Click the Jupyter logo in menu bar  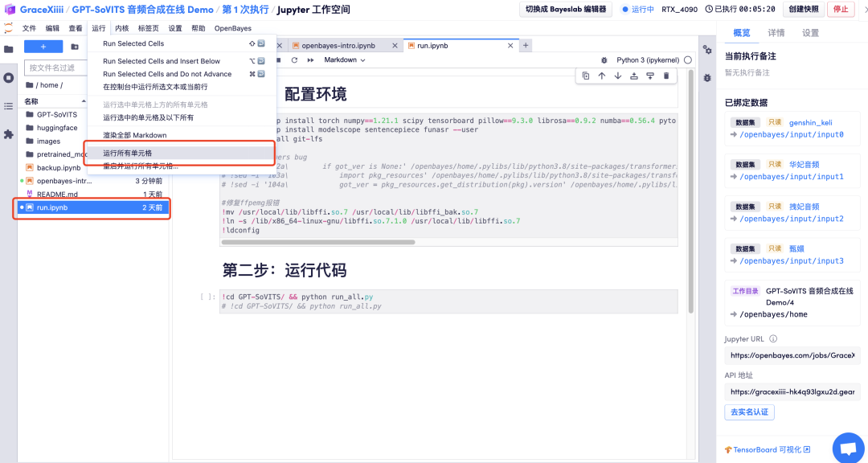click(8, 28)
